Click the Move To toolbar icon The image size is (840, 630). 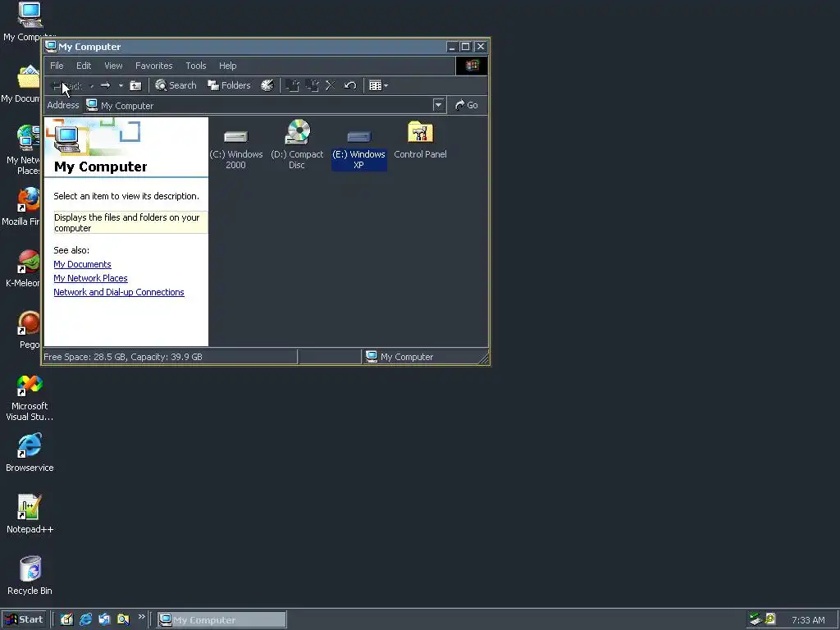tap(293, 85)
